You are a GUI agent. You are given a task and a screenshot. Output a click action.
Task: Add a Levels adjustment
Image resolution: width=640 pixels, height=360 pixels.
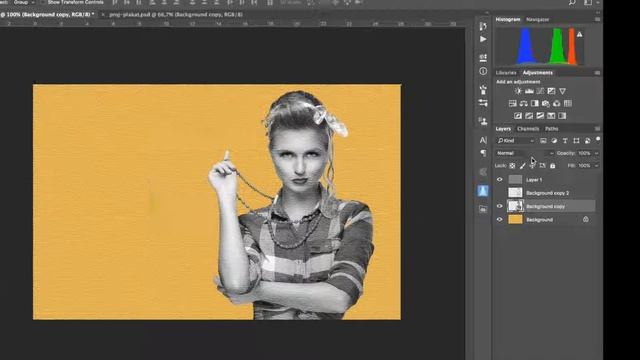point(529,91)
